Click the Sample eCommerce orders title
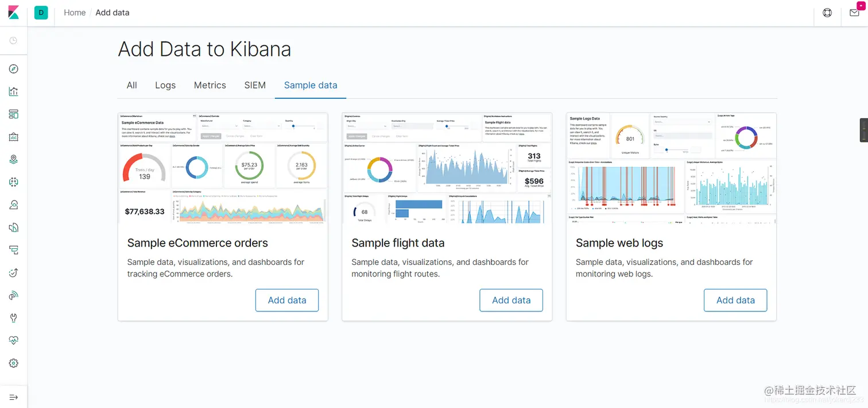The width and height of the screenshot is (868, 408). (x=197, y=243)
